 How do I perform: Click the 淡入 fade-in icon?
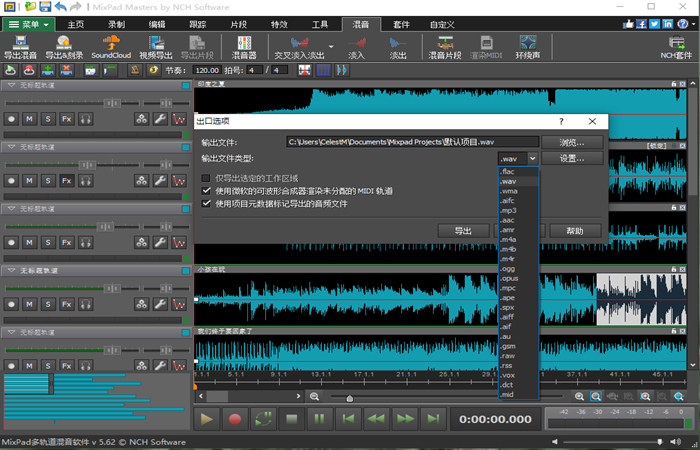(356, 47)
